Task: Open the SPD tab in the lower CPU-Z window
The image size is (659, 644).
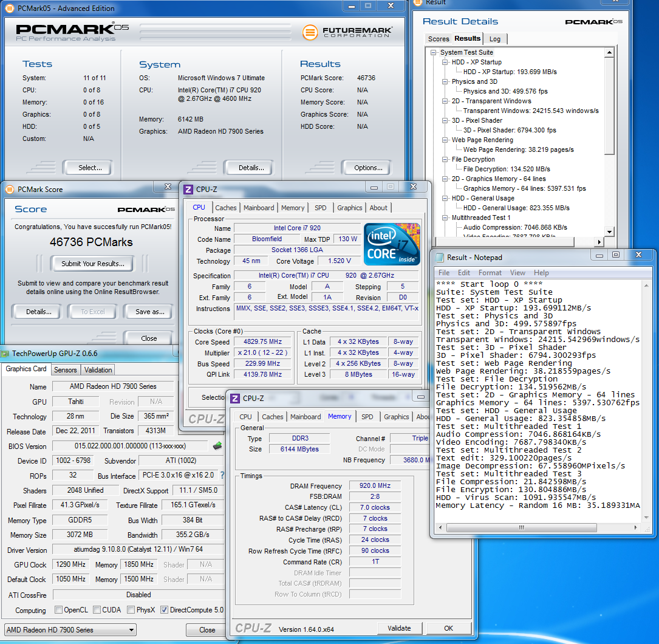Action: [367, 417]
